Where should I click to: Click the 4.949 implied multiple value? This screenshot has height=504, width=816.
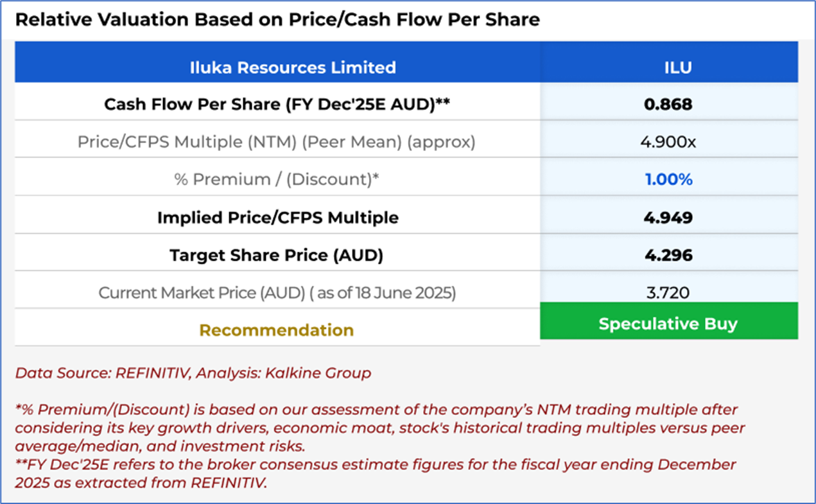(668, 217)
